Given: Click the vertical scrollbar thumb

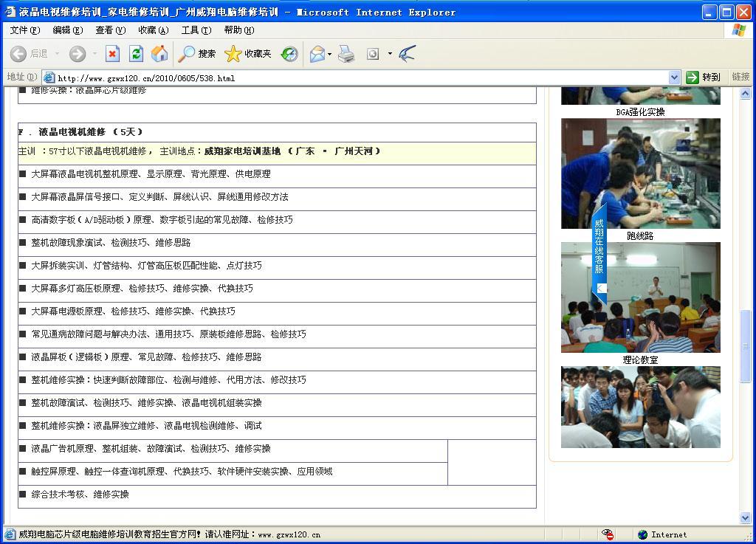Looking at the screenshot, I should 745,345.
